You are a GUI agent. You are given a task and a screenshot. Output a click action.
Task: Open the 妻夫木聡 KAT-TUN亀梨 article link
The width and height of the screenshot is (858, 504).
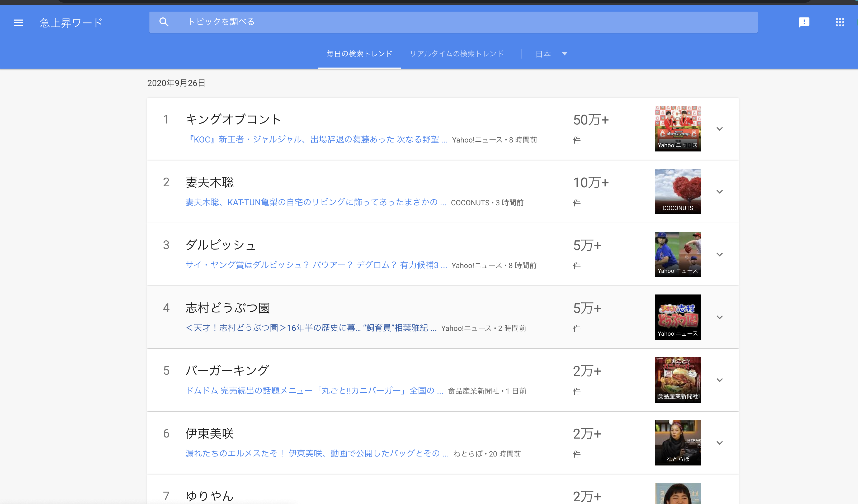coord(316,202)
